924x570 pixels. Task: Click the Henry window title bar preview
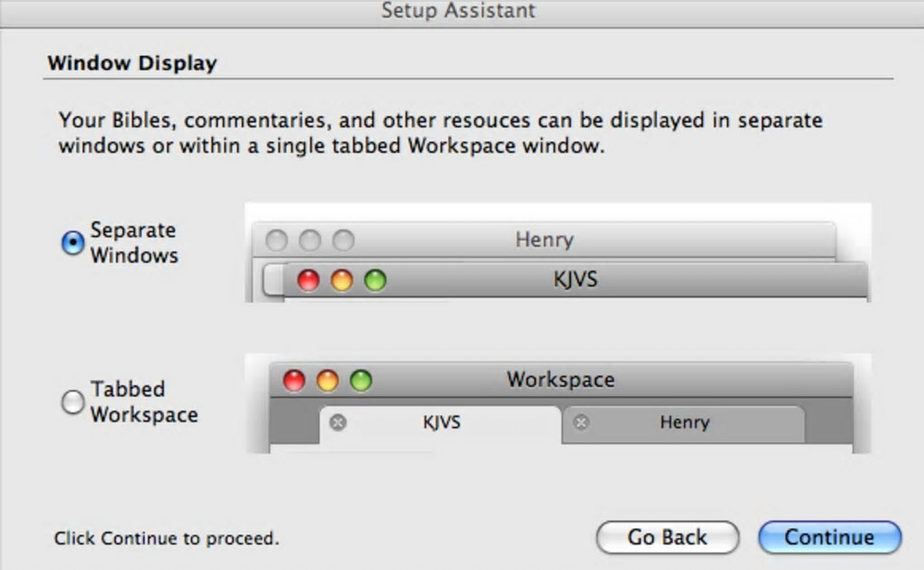coord(544,240)
